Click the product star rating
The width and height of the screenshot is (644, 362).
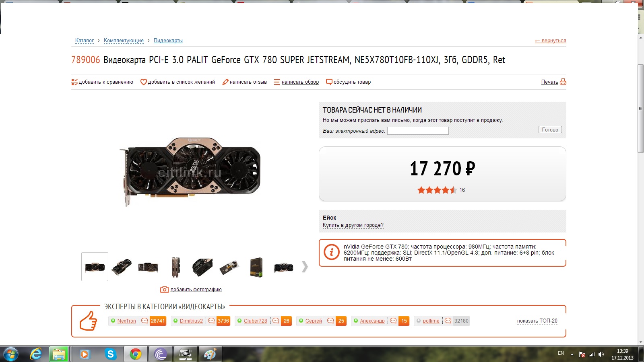(437, 190)
